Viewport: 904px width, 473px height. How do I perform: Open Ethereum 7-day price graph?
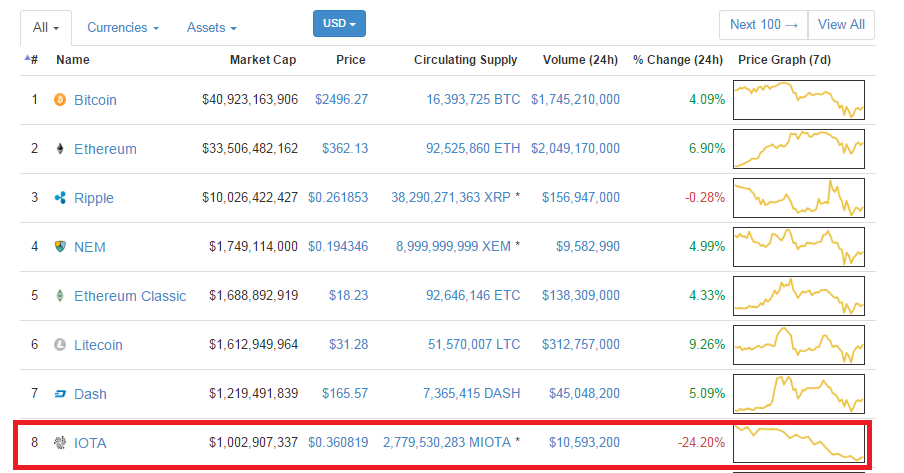point(799,149)
